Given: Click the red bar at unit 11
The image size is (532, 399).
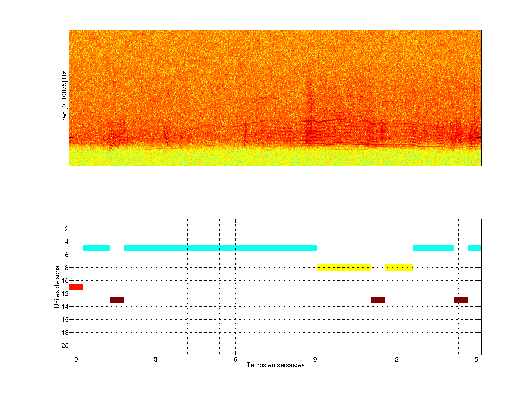Looking at the screenshot, I should click(x=76, y=287).
